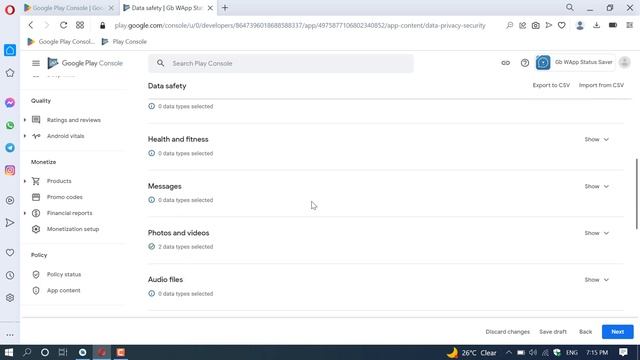Open Opera sidebar flow arrow icon

point(10,222)
